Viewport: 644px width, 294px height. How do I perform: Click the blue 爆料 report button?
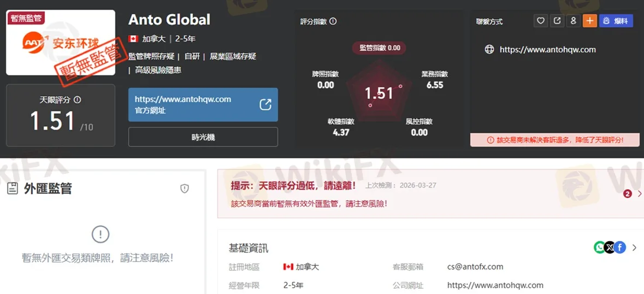tap(616, 21)
